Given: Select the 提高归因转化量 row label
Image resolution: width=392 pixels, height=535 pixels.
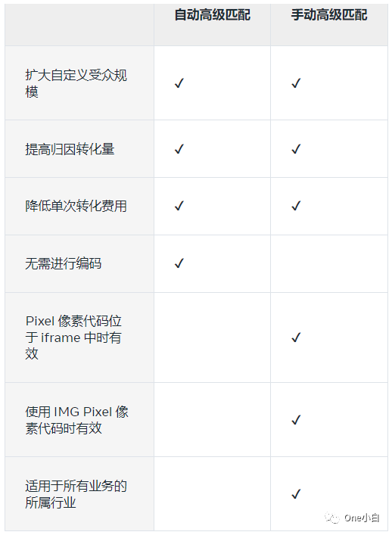Looking at the screenshot, I should click(70, 149).
